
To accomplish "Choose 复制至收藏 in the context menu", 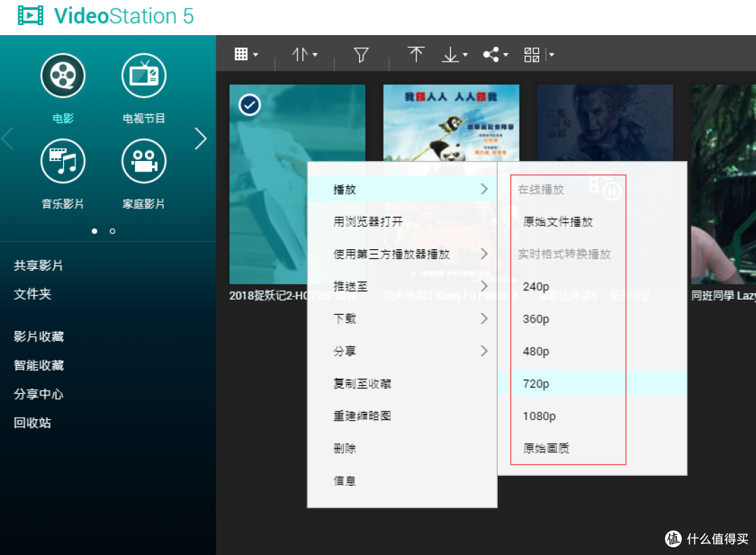I will (402, 384).
